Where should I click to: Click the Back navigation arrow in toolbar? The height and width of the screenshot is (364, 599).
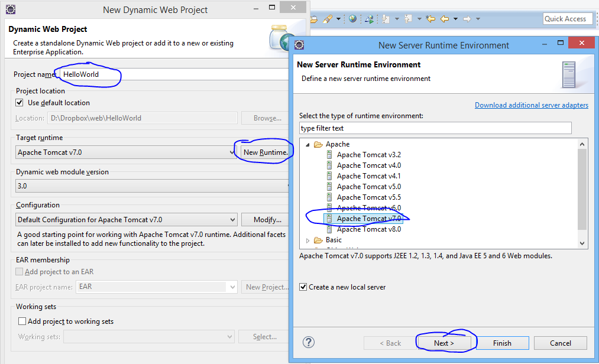pos(445,19)
